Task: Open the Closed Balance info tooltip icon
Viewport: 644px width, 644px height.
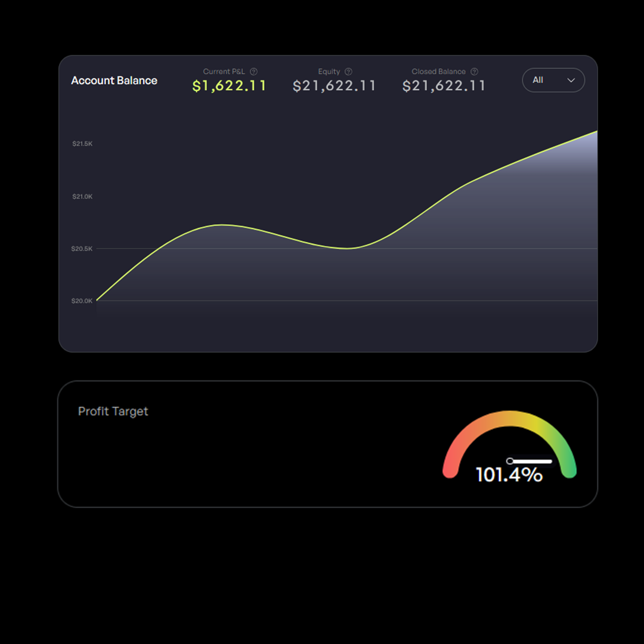Action: [x=474, y=72]
